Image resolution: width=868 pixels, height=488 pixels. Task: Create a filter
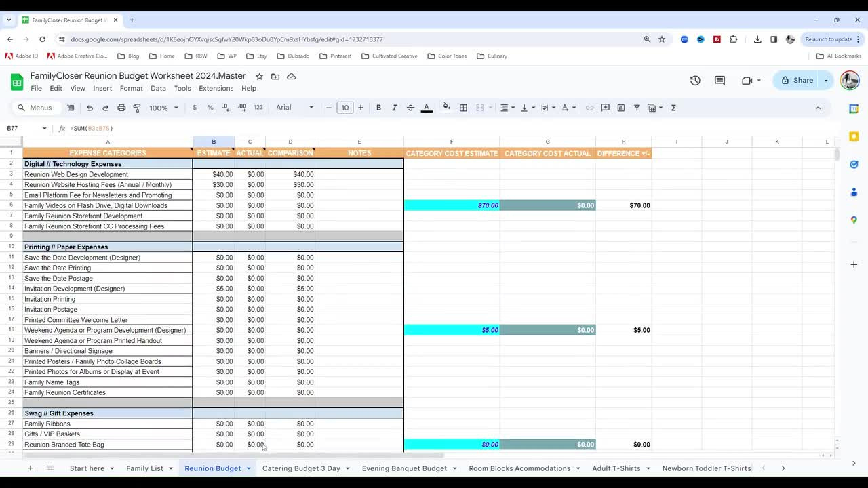pyautogui.click(x=637, y=107)
